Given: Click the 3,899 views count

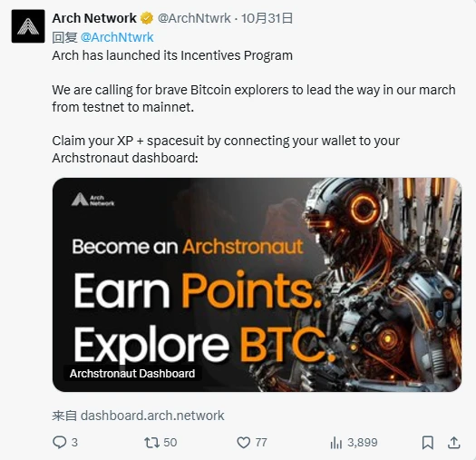Looking at the screenshot, I should (363, 443).
